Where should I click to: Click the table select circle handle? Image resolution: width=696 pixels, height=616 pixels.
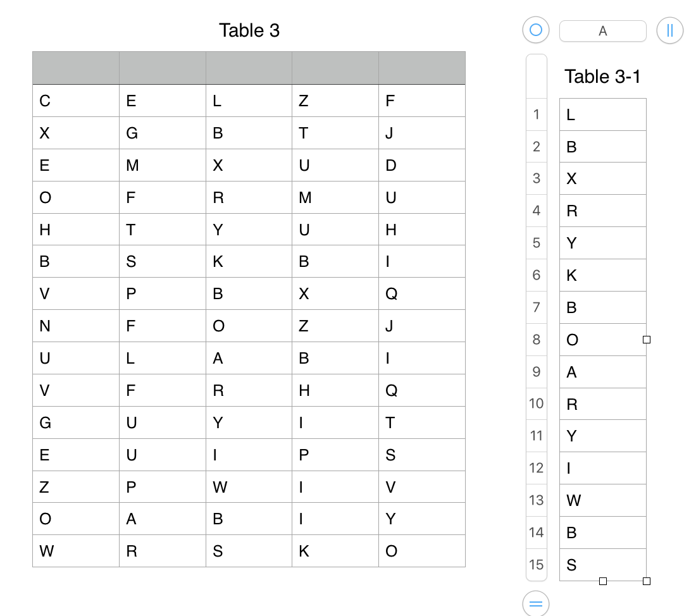[x=536, y=30]
